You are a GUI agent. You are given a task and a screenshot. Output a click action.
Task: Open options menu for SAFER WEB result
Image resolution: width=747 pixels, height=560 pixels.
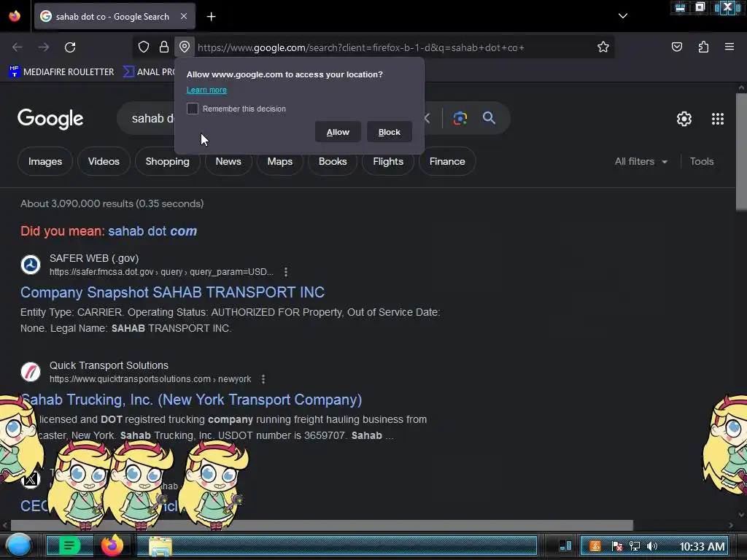click(x=285, y=272)
